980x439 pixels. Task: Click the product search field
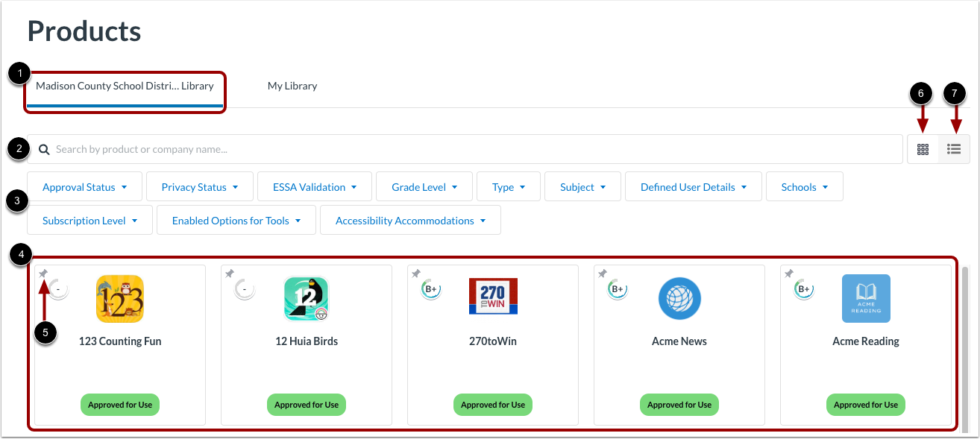(465, 149)
